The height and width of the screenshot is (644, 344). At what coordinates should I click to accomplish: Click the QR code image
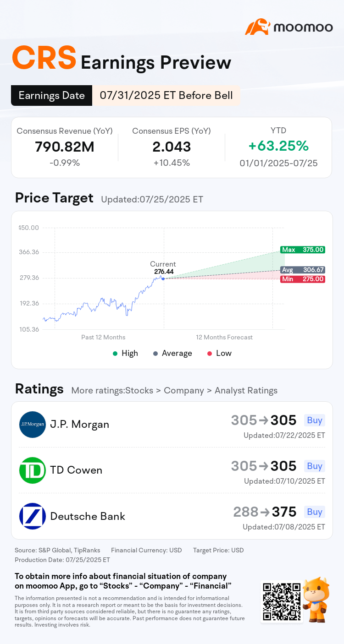(x=282, y=601)
